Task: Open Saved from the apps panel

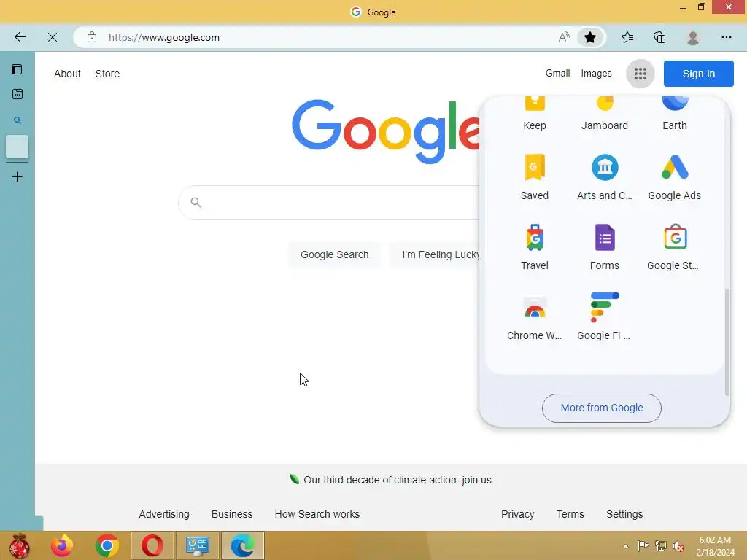Action: [535, 177]
